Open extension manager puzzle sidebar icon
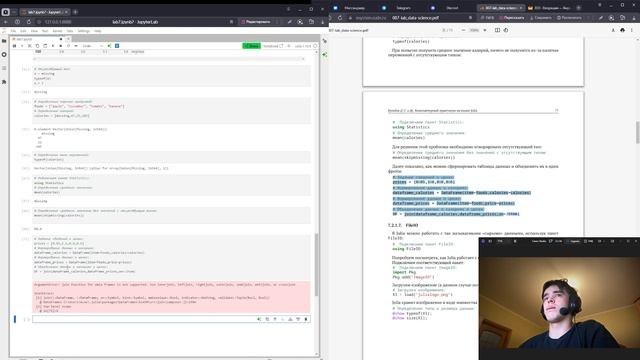The height and width of the screenshot is (360, 640). (x=4, y=82)
